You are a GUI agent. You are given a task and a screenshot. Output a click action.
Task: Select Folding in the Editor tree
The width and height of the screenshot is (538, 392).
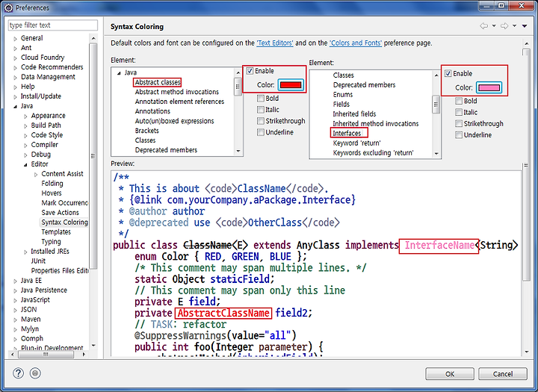[x=52, y=184]
